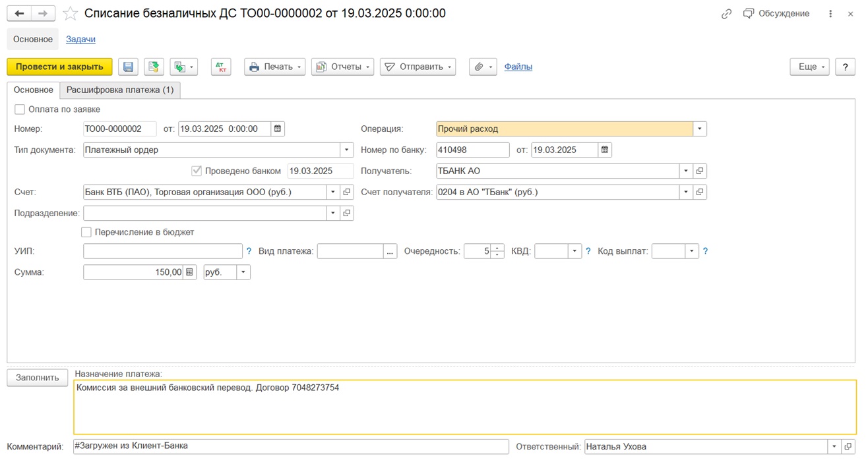Switch to Расшифровка платежа tab
The width and height of the screenshot is (868, 468).
(120, 90)
